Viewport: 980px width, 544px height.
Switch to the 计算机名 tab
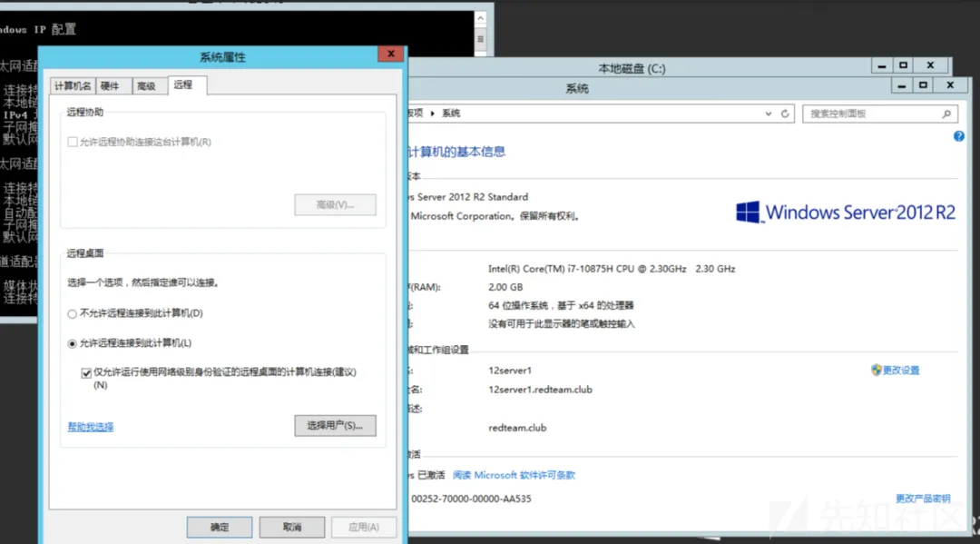(x=73, y=85)
